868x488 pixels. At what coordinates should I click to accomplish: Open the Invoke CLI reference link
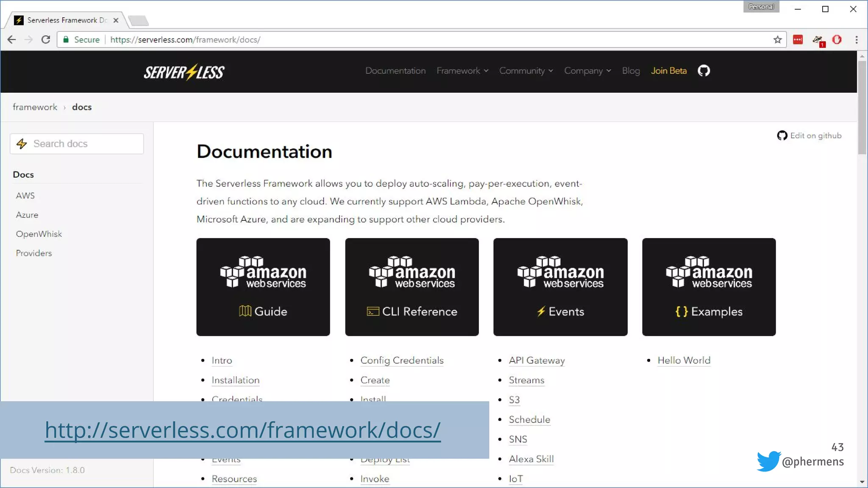tap(375, 479)
